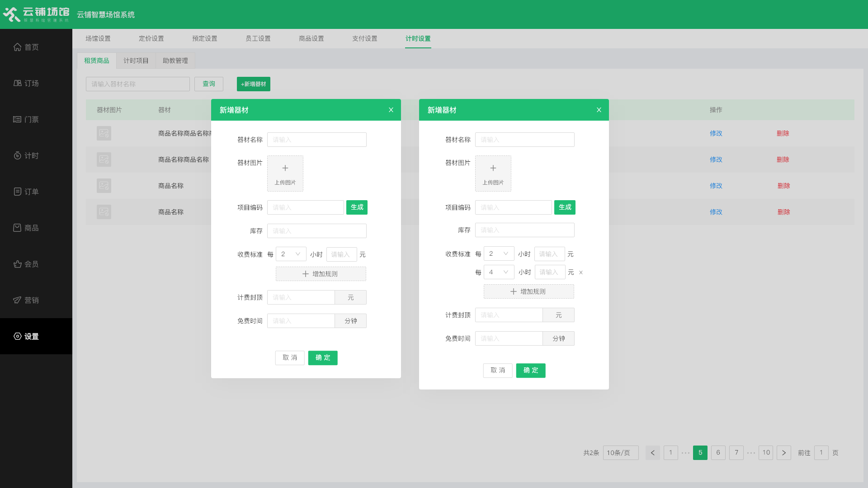Screen dimensions: 868x488
Task: Close the left 新增器材 dialog
Action: tap(391, 110)
